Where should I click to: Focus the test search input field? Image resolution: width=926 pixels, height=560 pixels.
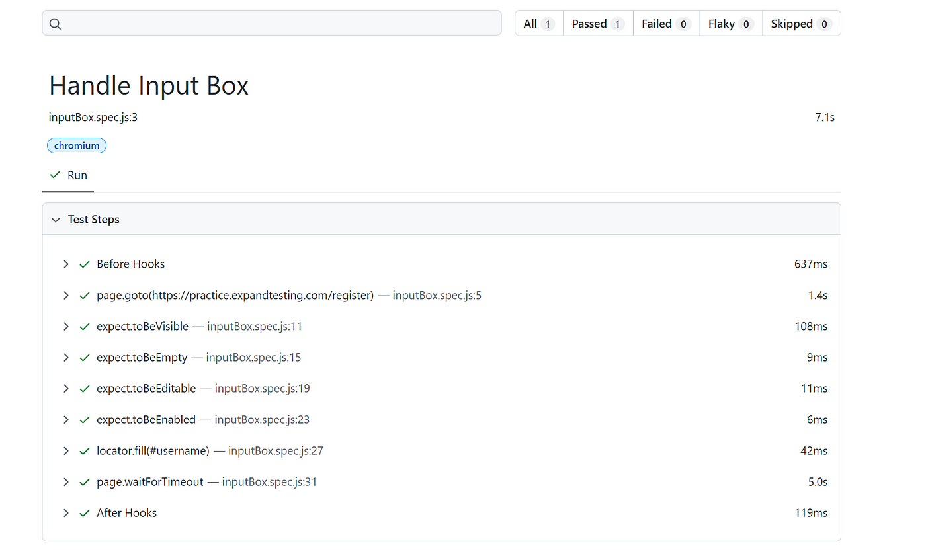(272, 23)
